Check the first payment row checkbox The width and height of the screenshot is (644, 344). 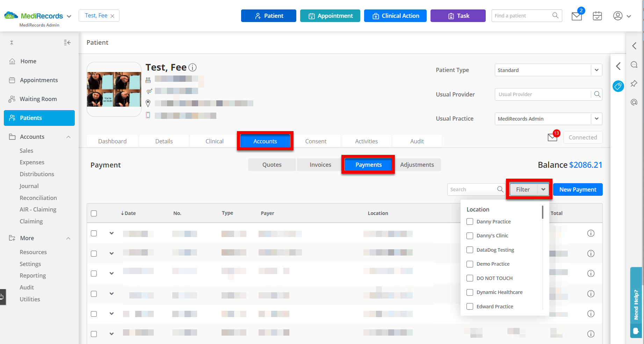click(94, 233)
